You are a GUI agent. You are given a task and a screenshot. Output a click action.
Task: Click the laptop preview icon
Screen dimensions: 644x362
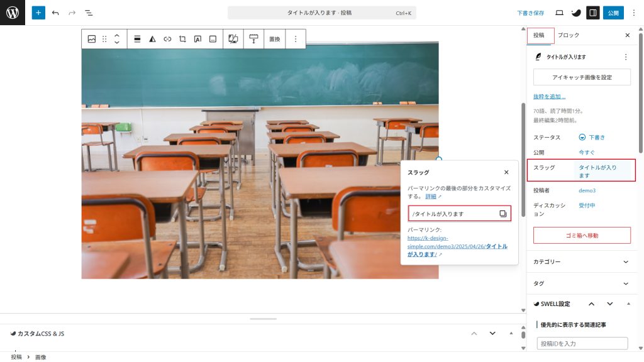pyautogui.click(x=559, y=13)
